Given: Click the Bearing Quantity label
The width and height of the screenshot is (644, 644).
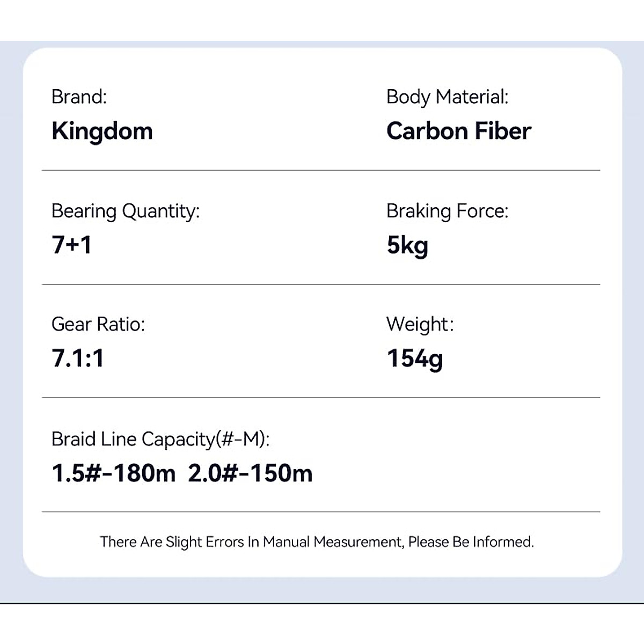Looking at the screenshot, I should (125, 211).
